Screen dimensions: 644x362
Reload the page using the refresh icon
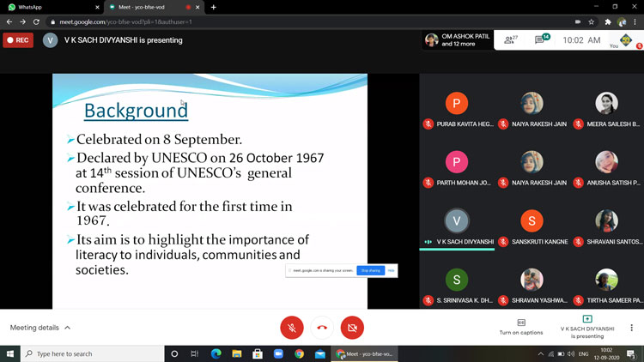tap(36, 21)
